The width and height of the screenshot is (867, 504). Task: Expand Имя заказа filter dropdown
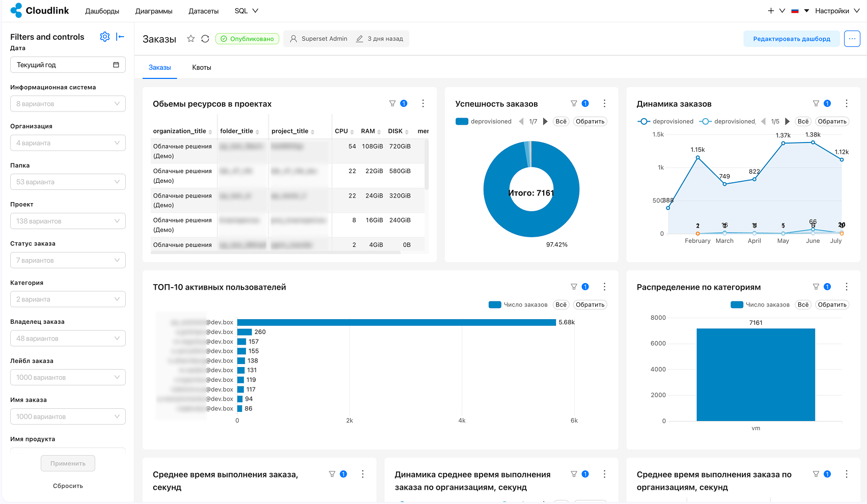pos(68,416)
